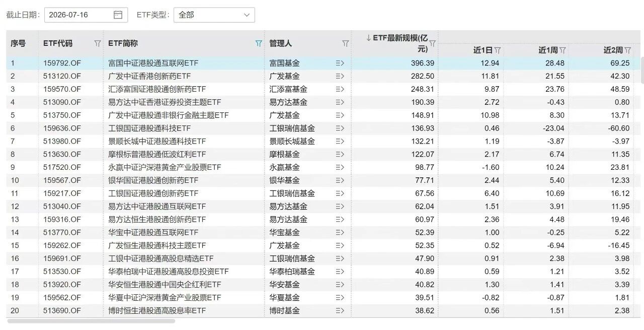This screenshot has width=644, height=330.
Task: Open the ETF类型 dropdown showing 全部
Action: pyautogui.click(x=214, y=15)
